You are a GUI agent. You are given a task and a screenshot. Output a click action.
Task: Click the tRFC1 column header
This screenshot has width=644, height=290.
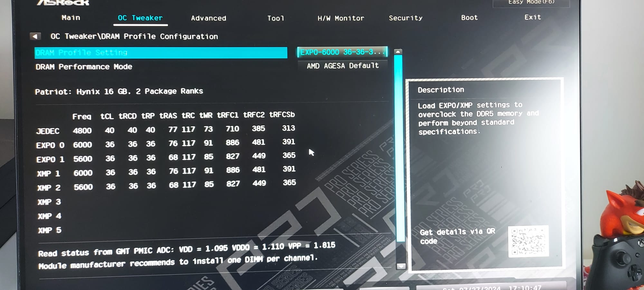228,115
